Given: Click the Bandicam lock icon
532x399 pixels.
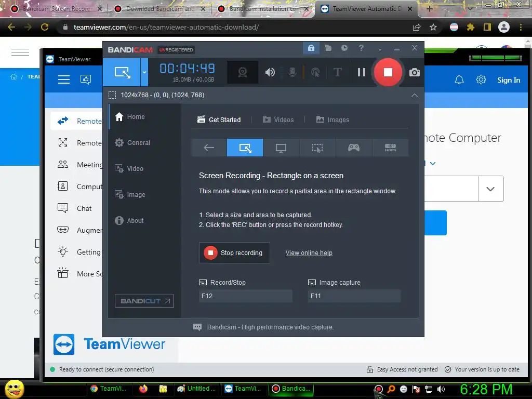Looking at the screenshot, I should point(311,48).
